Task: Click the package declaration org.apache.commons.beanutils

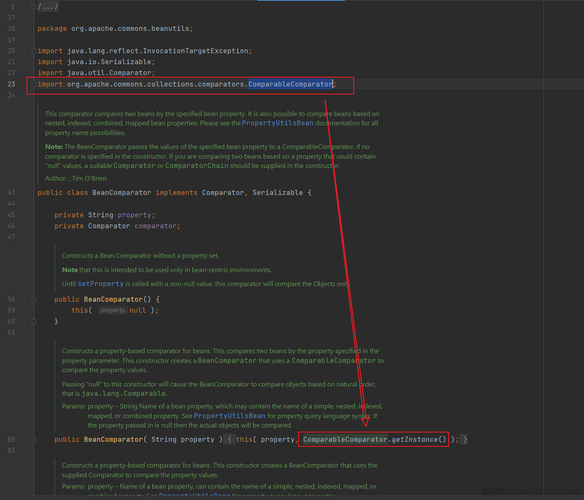Action: point(130,29)
